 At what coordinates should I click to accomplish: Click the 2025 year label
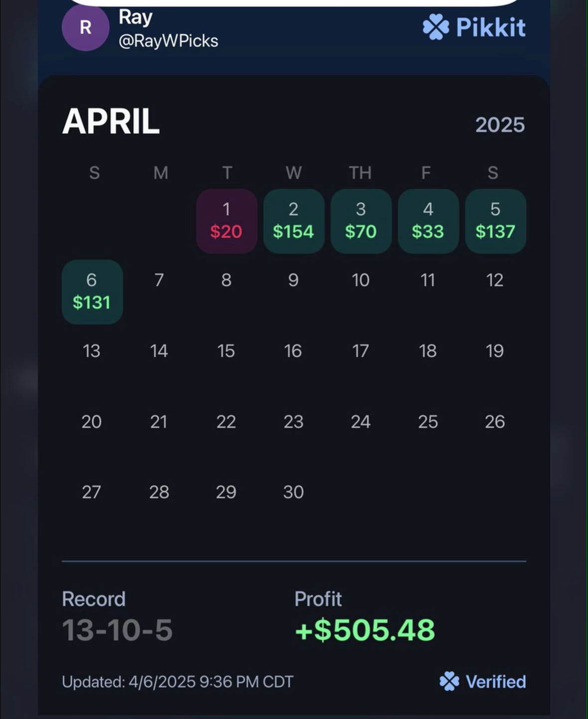pos(500,125)
